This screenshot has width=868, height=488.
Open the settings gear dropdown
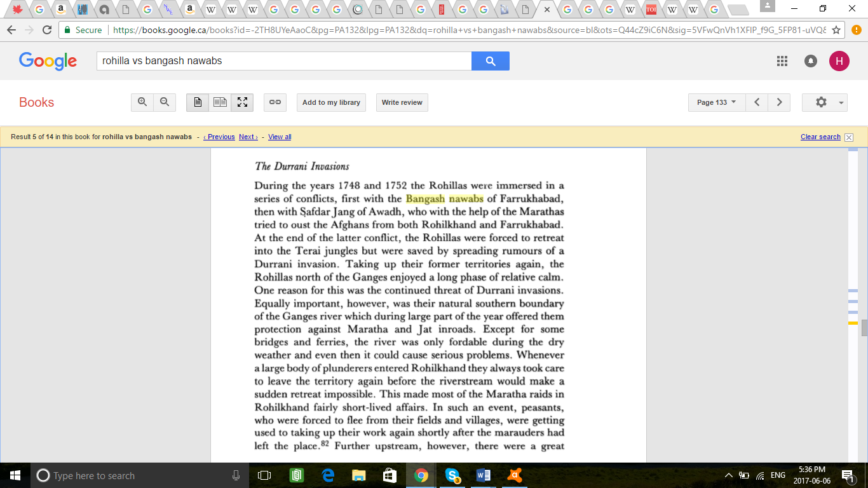[x=825, y=102]
